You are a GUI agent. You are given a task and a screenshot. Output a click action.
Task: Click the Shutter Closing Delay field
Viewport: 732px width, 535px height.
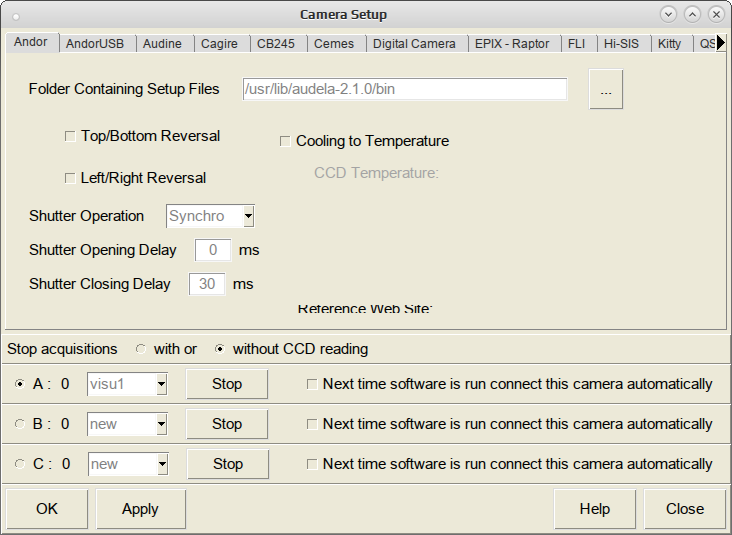pyautogui.click(x=207, y=284)
